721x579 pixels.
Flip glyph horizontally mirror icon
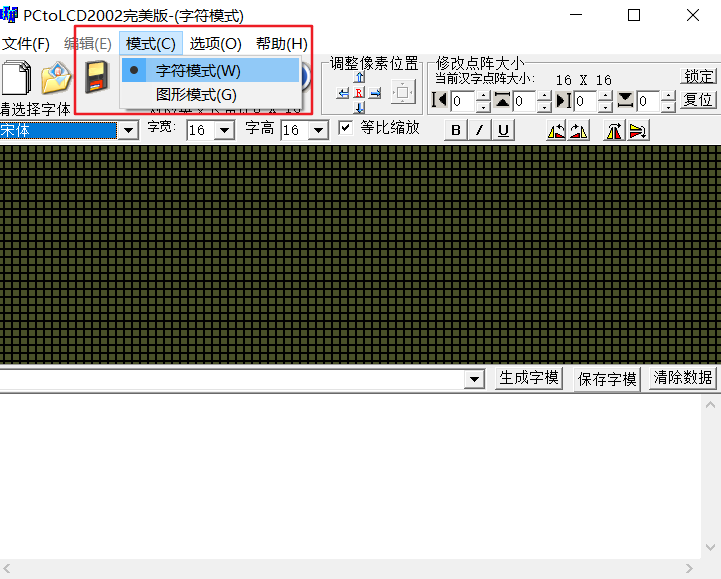pyautogui.click(x=614, y=131)
